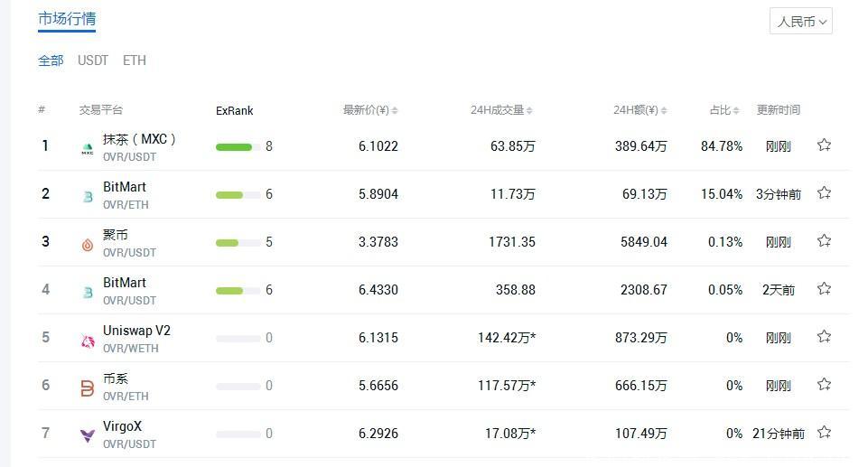Click price 5.8904 cell
This screenshot has width=868, height=467.
(x=378, y=194)
